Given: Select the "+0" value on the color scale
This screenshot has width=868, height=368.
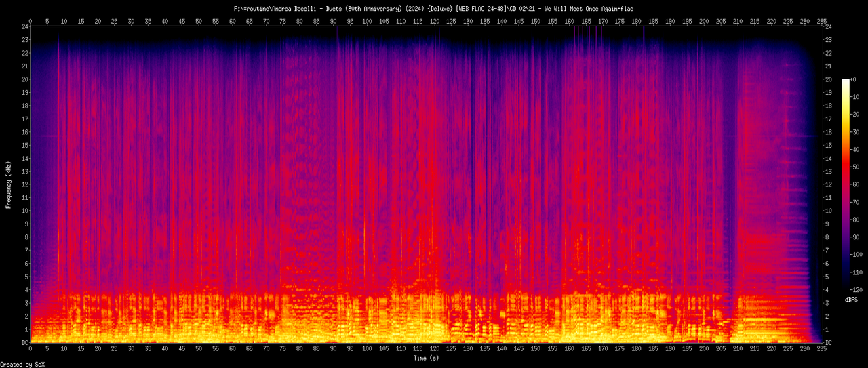Looking at the screenshot, I should click(853, 79).
